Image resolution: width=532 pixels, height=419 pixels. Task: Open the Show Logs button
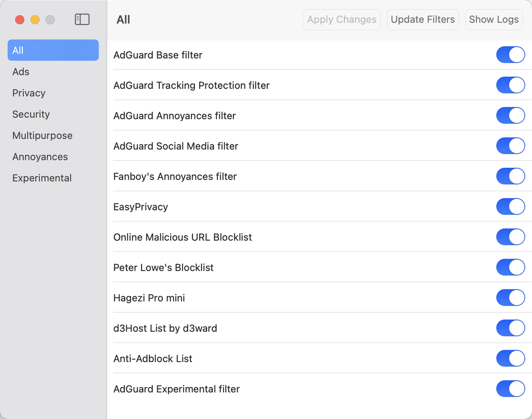click(493, 20)
